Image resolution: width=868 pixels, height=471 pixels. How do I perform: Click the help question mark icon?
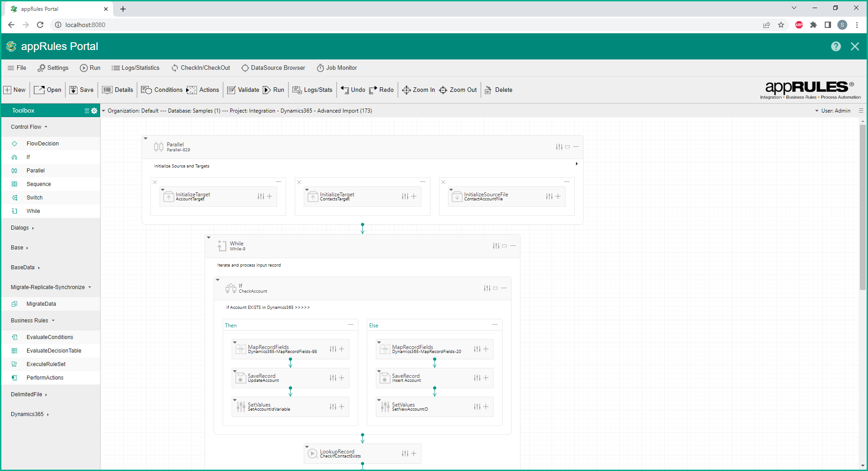point(836,46)
